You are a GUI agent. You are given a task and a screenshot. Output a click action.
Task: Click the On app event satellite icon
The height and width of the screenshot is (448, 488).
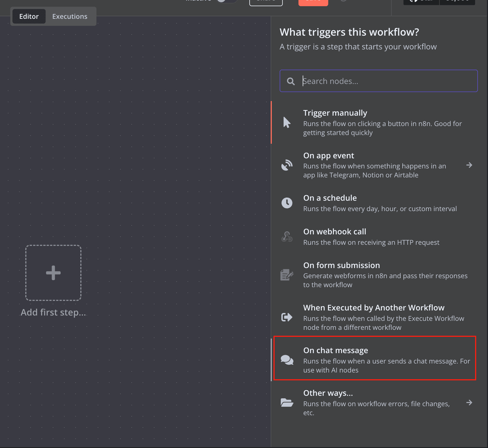pyautogui.click(x=287, y=165)
